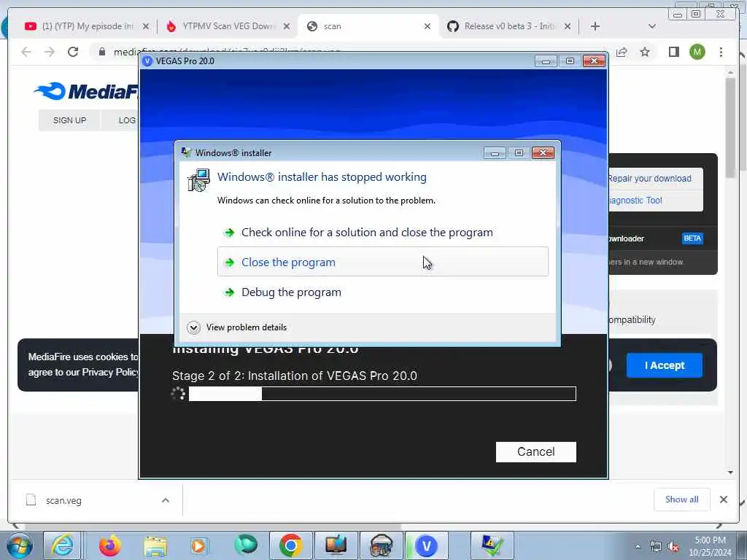The image size is (747, 560).
Task: Open the Diagnostic Tool link
Action: [635, 201]
